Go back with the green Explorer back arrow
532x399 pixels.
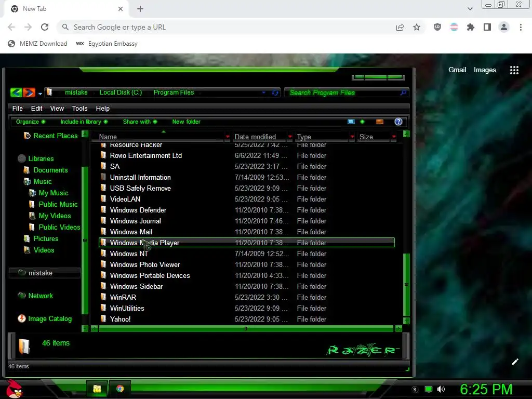click(x=16, y=92)
